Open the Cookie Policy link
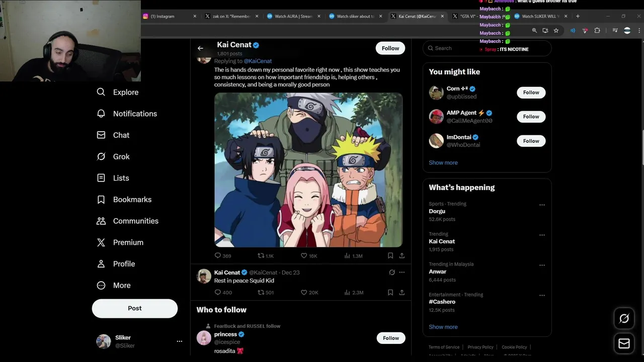Screen dimensions: 644x362 coord(514,347)
